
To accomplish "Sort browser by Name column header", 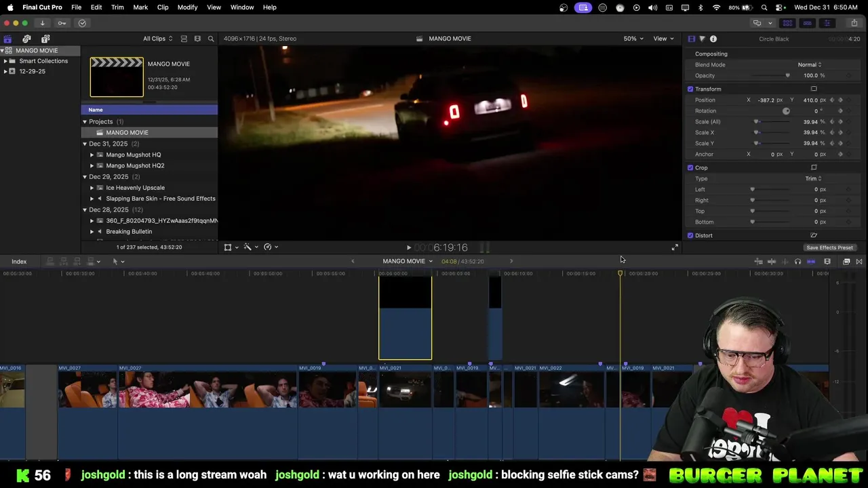I will coord(149,110).
